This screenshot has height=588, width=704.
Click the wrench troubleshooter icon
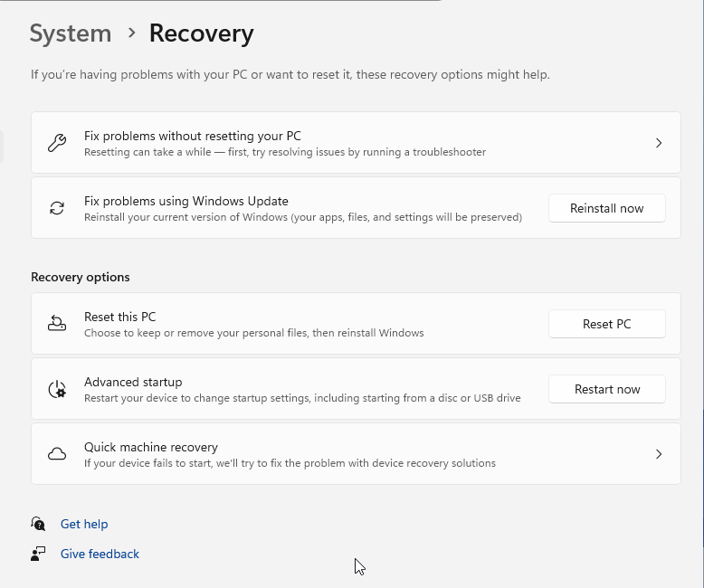tap(57, 143)
